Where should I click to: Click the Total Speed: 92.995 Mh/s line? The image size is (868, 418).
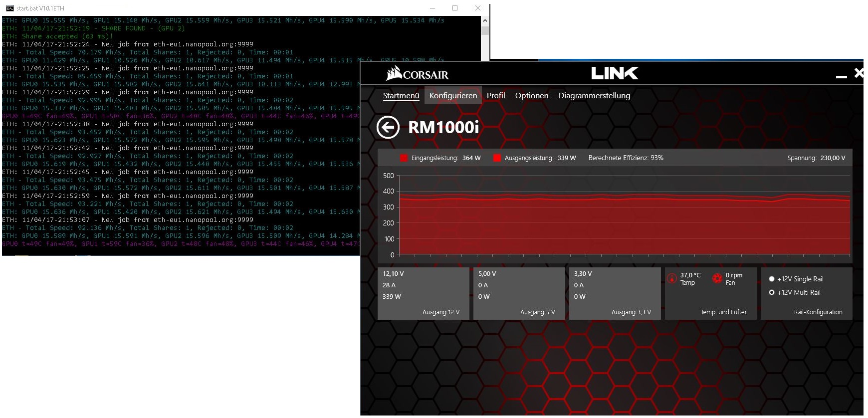[148, 100]
